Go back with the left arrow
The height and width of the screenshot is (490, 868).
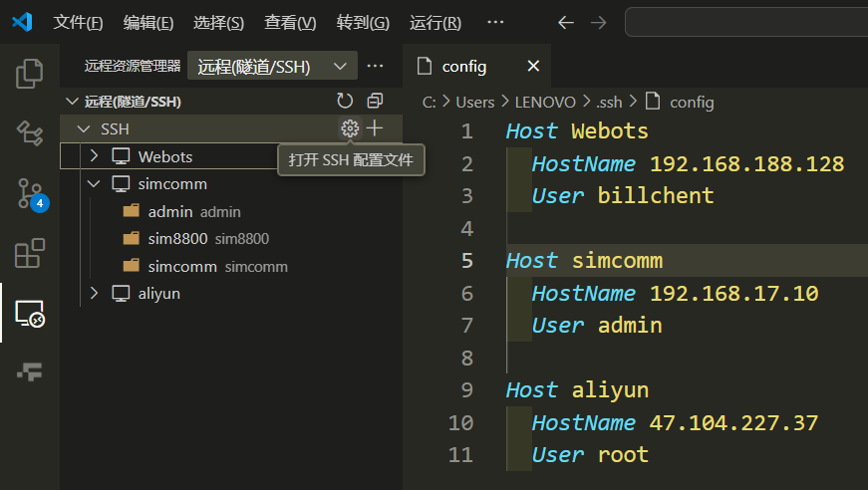tap(565, 23)
